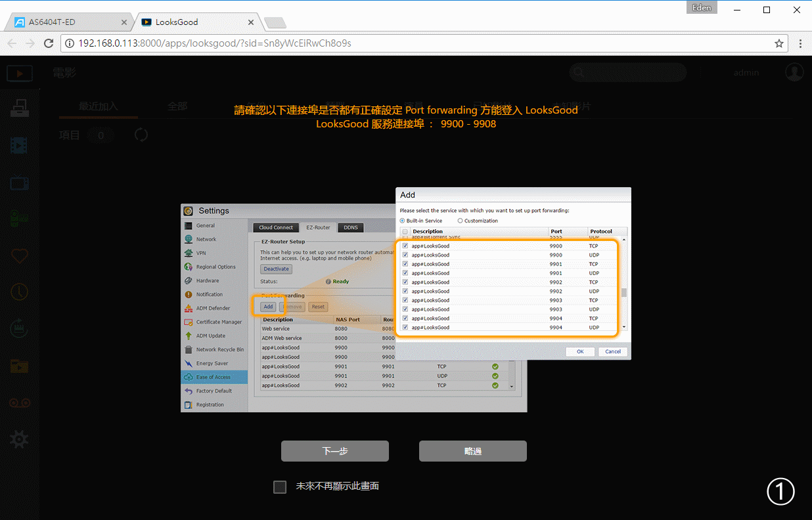Click the admin user name
Screen dimensions: 812x520
tap(746, 73)
